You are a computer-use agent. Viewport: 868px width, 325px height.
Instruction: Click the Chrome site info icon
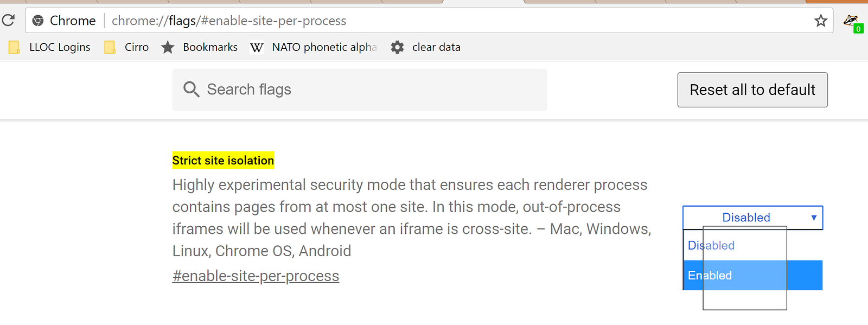click(38, 21)
